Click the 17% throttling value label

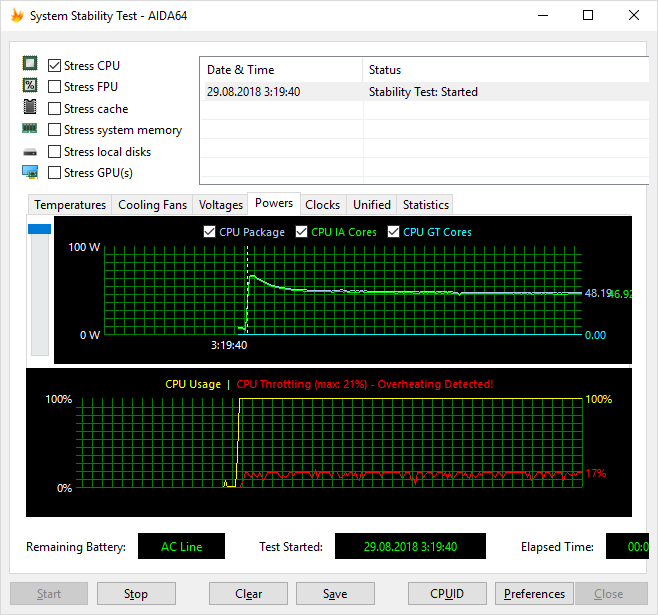(x=596, y=473)
